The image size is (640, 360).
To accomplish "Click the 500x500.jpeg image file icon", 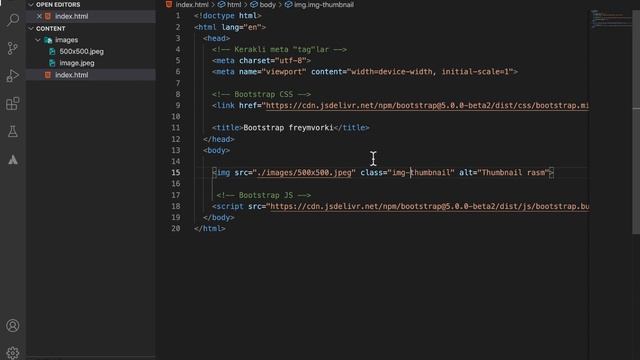I will click(52, 51).
